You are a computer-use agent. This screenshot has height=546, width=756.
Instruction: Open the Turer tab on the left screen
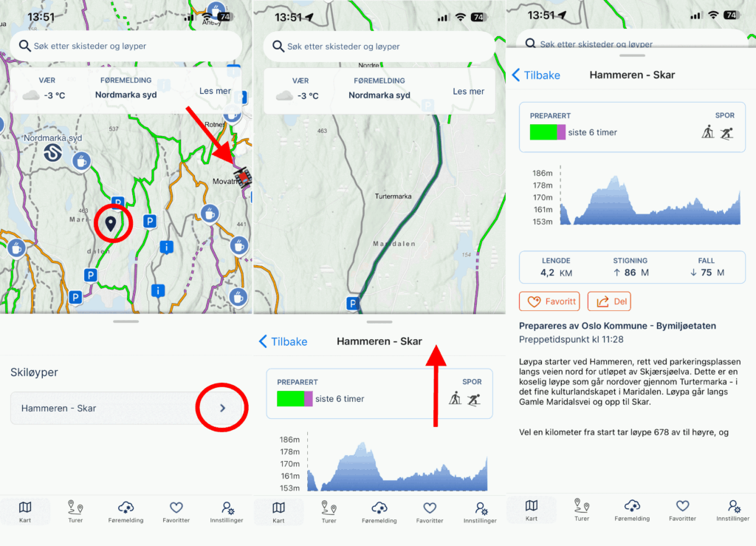click(75, 511)
